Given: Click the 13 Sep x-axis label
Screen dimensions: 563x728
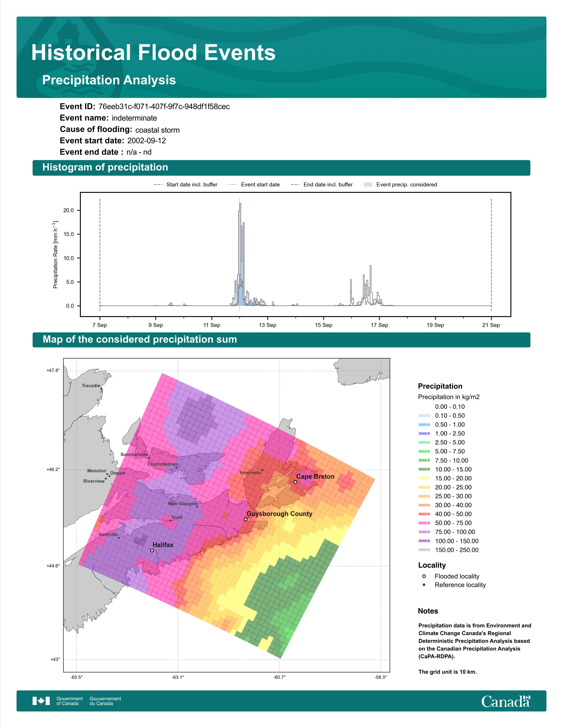Looking at the screenshot, I should click(x=268, y=325).
